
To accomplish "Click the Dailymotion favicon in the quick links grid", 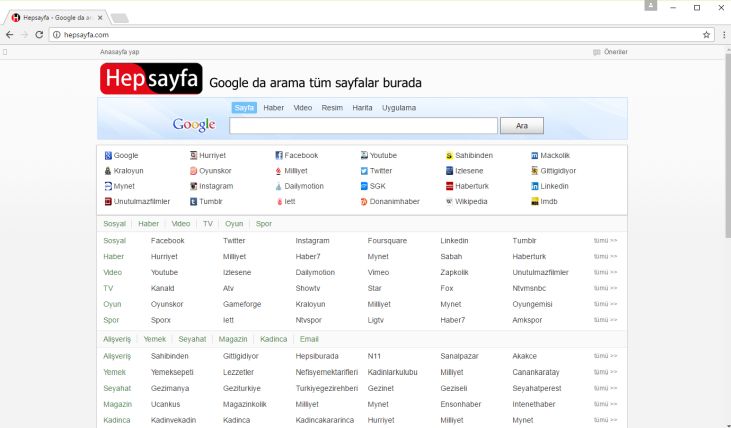I will pos(279,186).
